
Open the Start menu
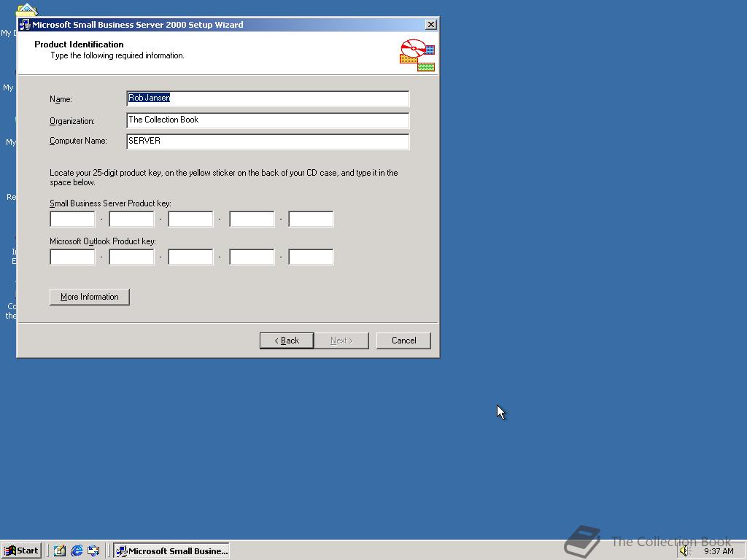[21, 551]
